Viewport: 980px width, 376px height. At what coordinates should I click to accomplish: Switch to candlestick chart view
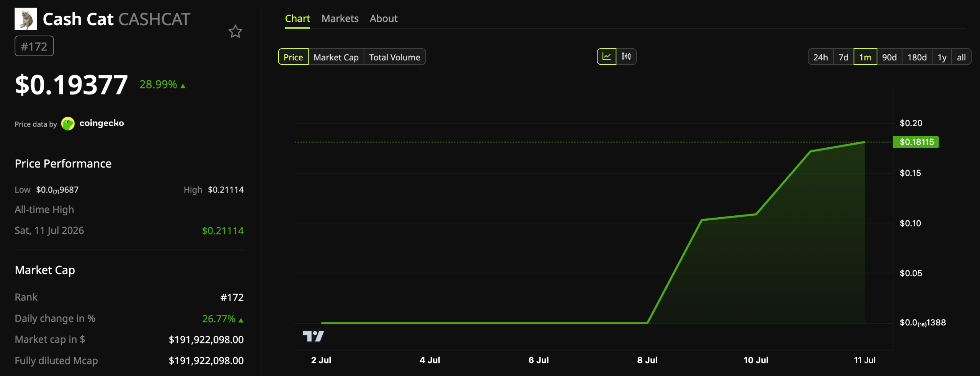click(x=626, y=57)
